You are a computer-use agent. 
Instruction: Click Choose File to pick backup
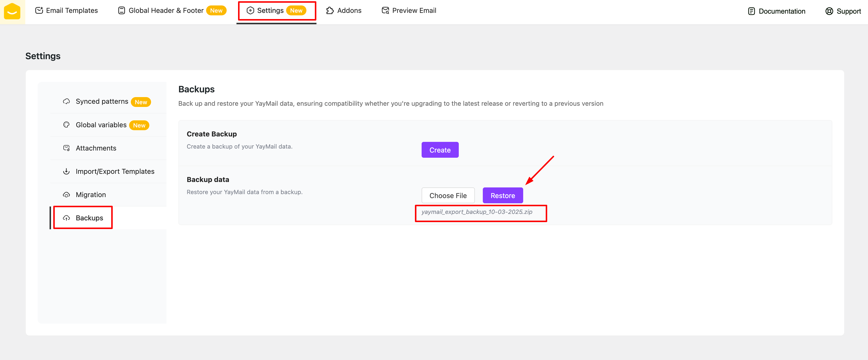point(448,196)
